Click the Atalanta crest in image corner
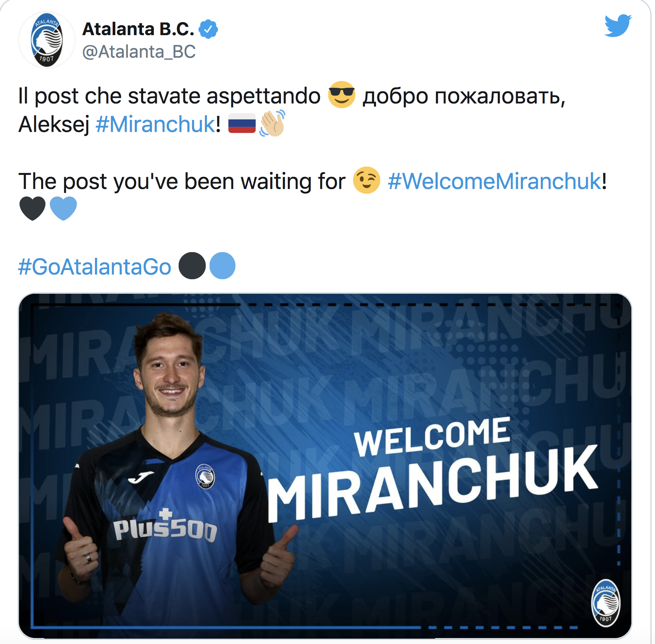The width and height of the screenshot is (655, 644). (x=606, y=604)
